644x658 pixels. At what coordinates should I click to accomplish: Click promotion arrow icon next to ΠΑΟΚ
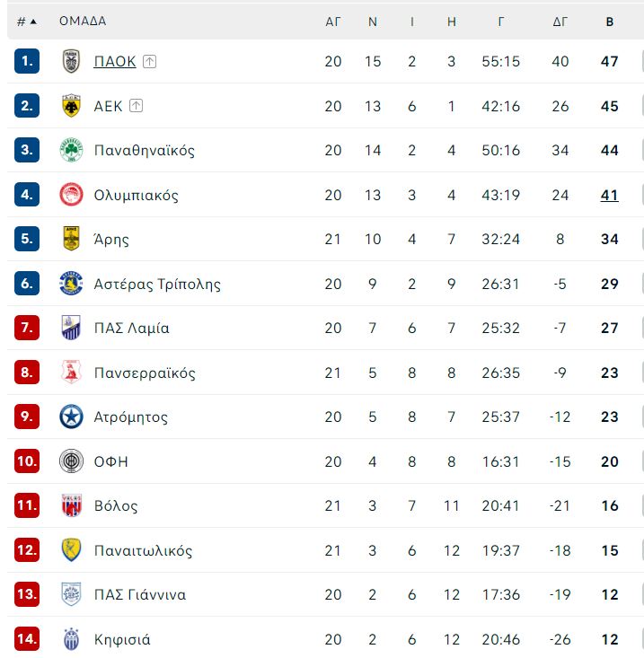pyautogui.click(x=149, y=62)
